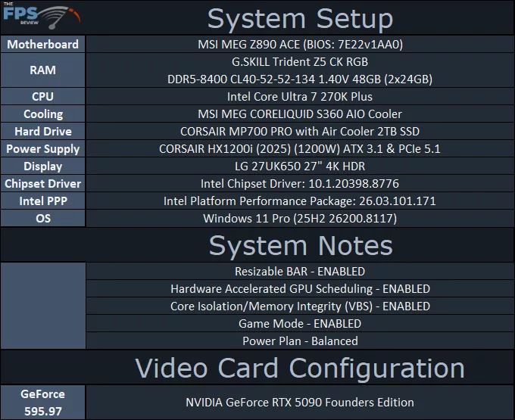Screen dimensions: 515x420
Task: Click the OS label cell
Action: point(43,218)
